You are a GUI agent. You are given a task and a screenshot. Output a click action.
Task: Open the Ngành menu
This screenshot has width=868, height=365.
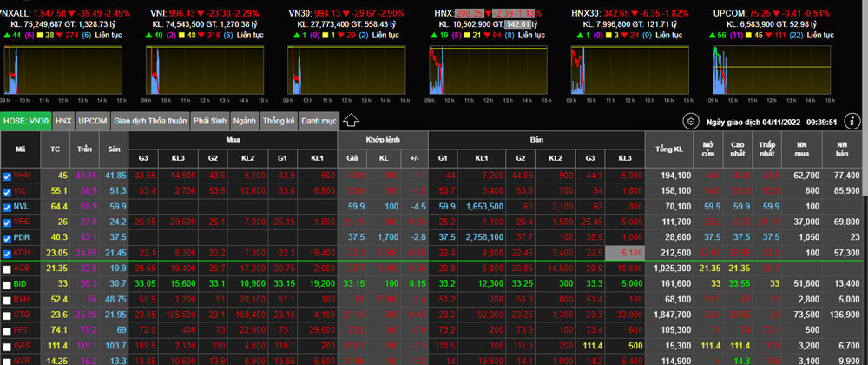tap(245, 122)
